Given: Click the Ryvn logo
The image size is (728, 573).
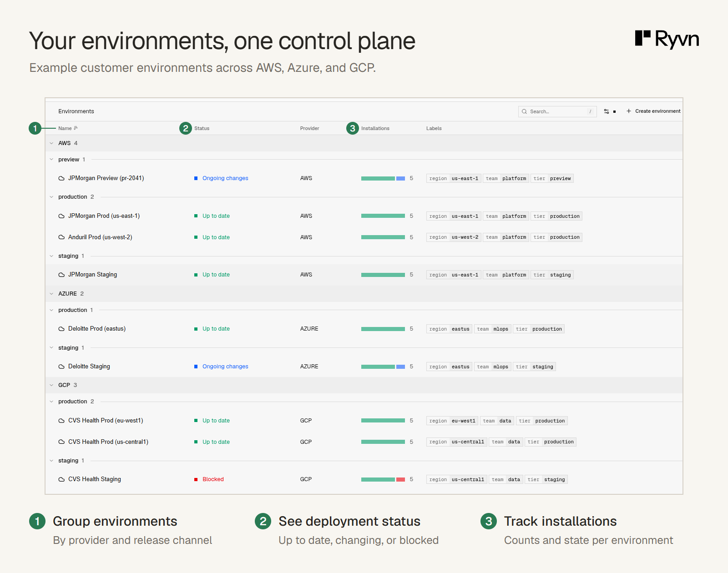Looking at the screenshot, I should pyautogui.click(x=667, y=40).
